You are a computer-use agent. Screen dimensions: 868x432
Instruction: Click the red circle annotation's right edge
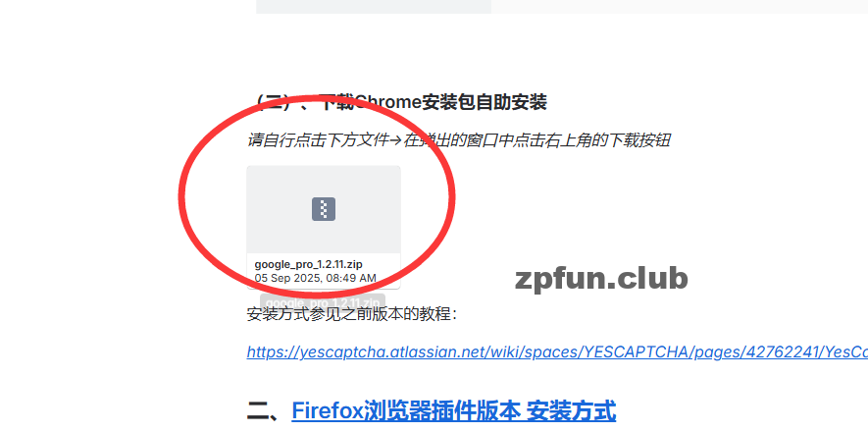[x=452, y=195]
